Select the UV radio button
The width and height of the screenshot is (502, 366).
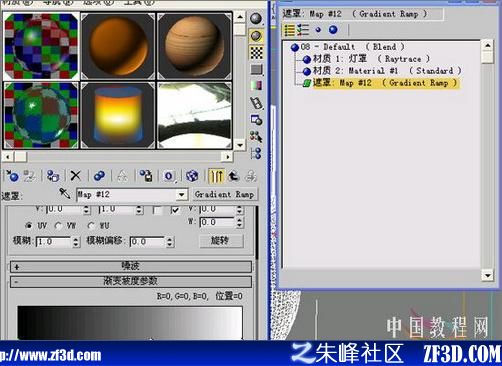point(29,226)
